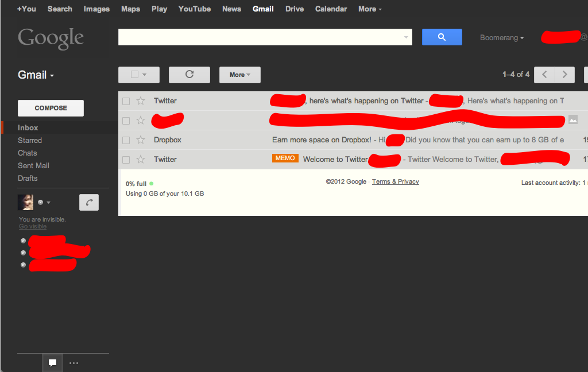Open the More actions dropdown in toolbar
Screen dimensions: 588x372
240,75
